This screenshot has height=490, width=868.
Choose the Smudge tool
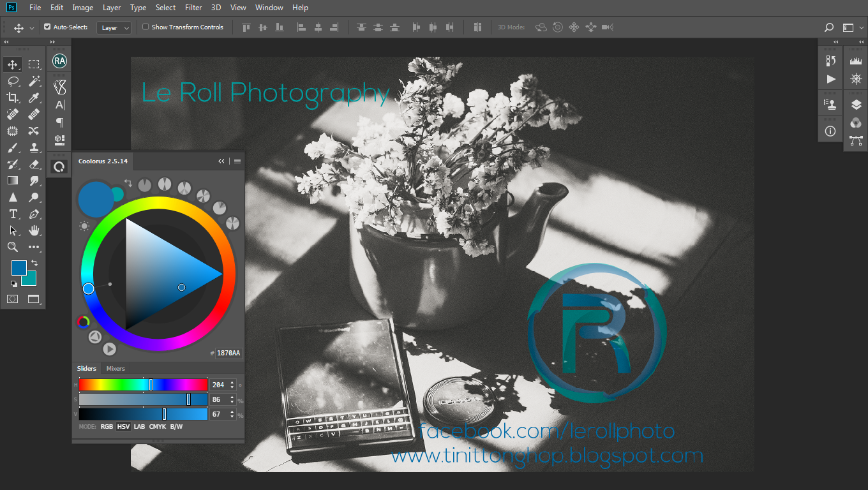[34, 181]
